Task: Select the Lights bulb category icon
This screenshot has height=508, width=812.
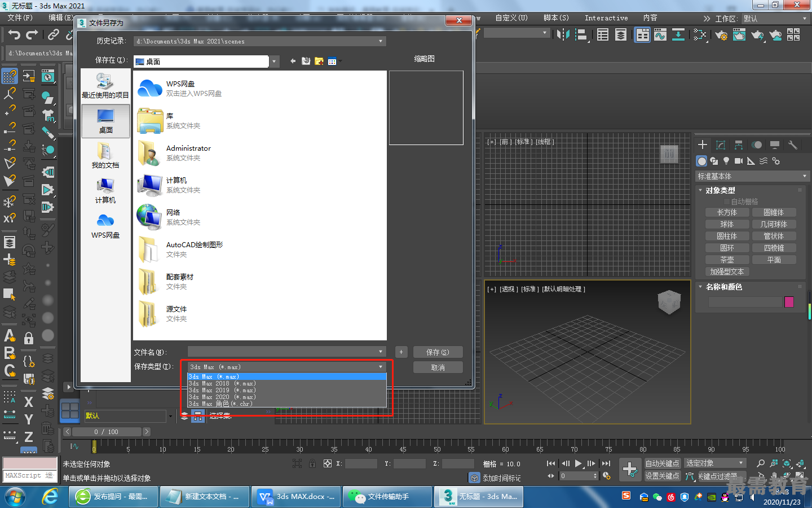Action: point(726,161)
